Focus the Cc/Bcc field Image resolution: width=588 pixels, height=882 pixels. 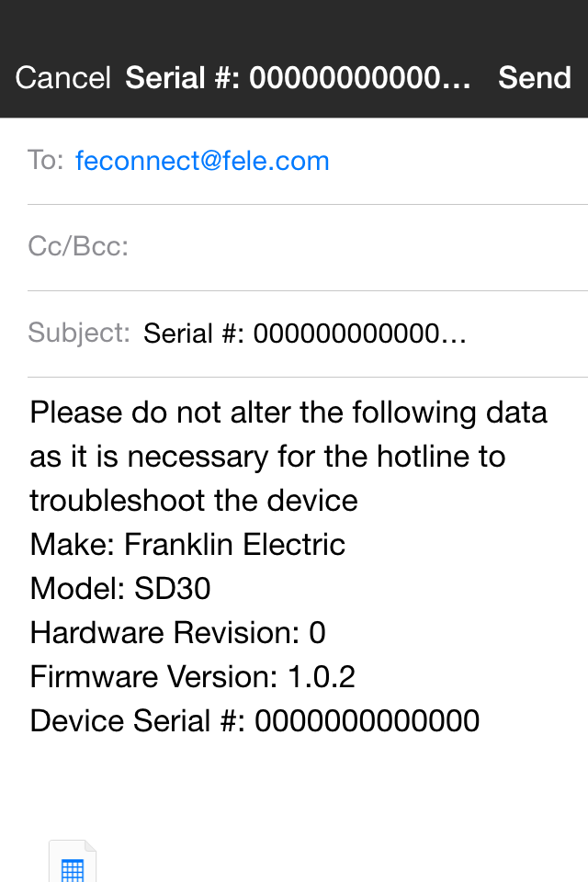coord(349,247)
